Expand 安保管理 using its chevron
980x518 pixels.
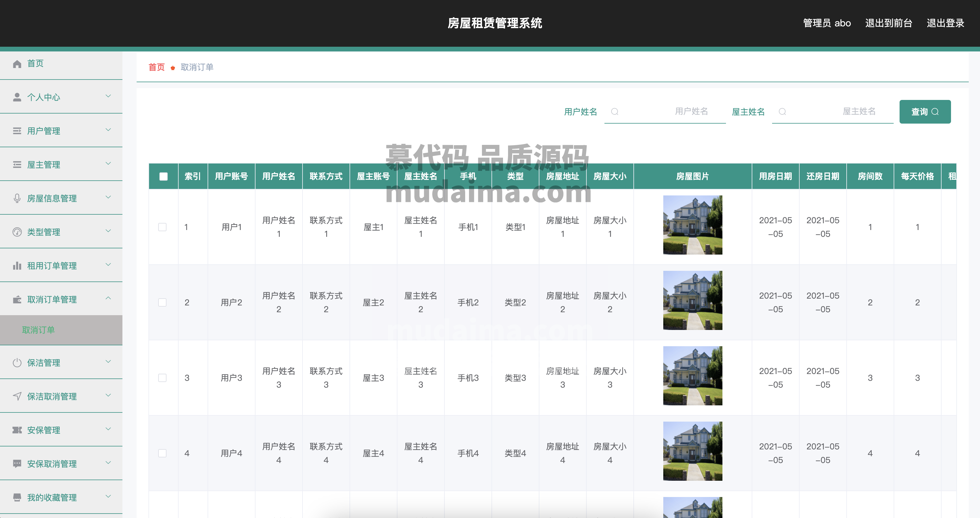108,429
